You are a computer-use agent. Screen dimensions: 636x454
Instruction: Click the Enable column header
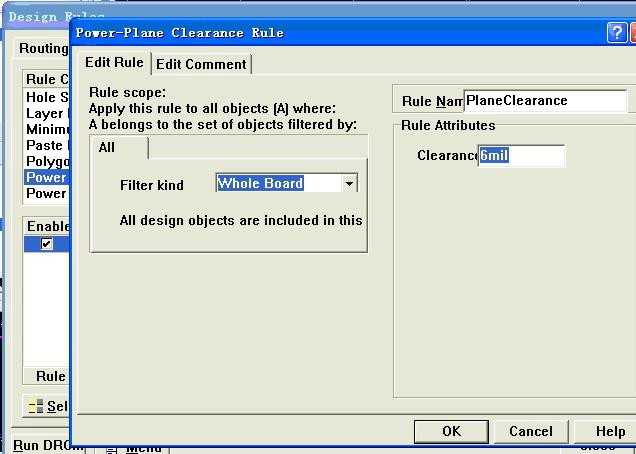(47, 226)
